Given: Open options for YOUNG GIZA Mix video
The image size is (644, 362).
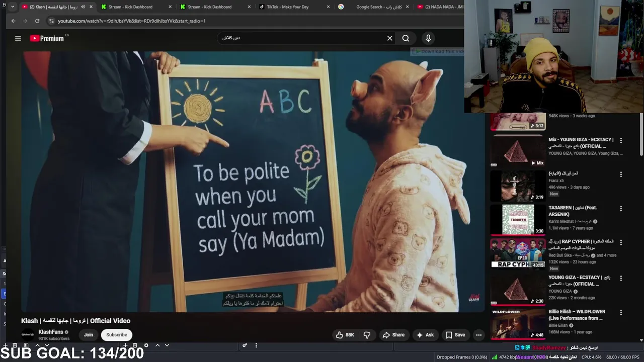Looking at the screenshot, I should tap(621, 141).
